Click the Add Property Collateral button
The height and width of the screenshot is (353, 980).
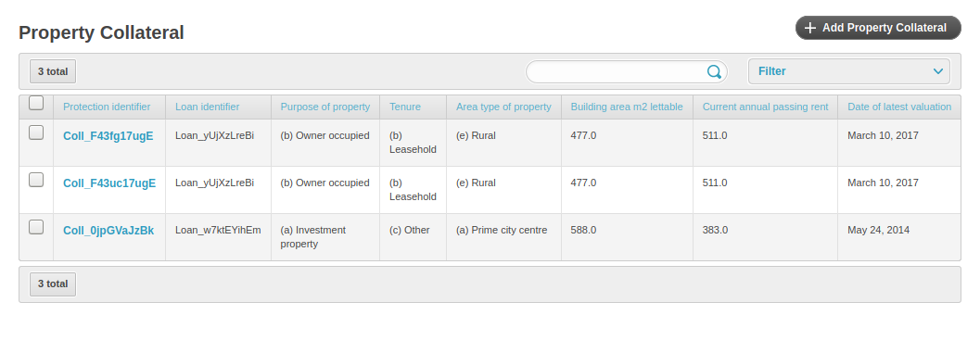[878, 28]
